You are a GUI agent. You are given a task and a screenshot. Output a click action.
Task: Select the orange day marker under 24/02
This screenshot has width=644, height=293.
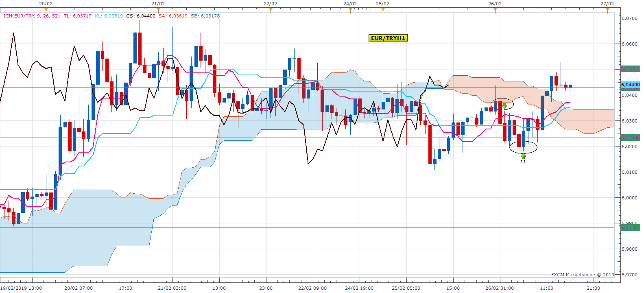click(x=350, y=10)
